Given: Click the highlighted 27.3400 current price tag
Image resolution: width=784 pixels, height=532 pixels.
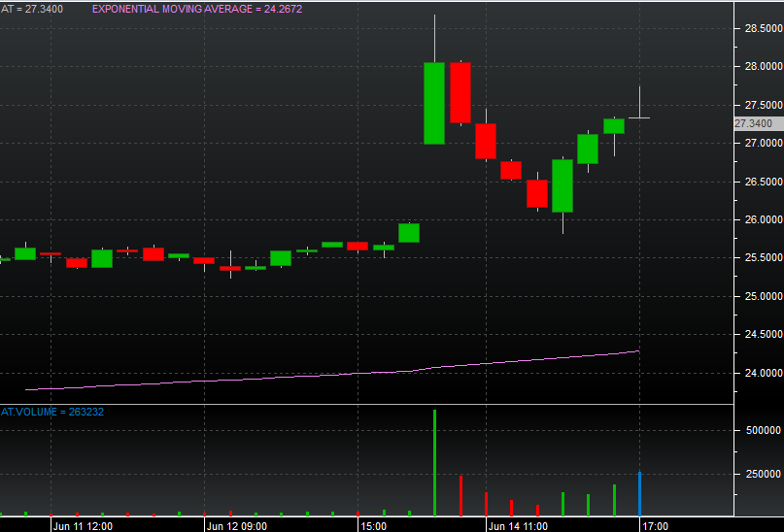Looking at the screenshot, I should click(x=754, y=123).
